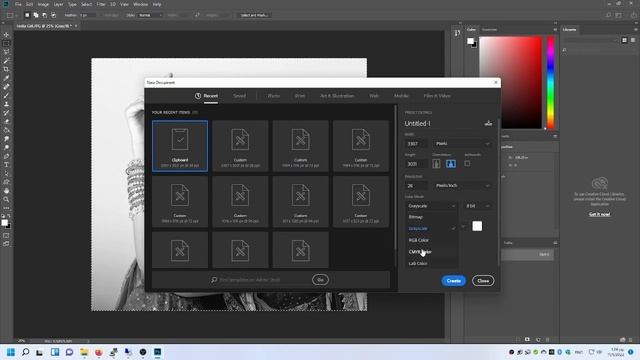
Task: Select the Rectangular Marquee tool
Action: 6,43
